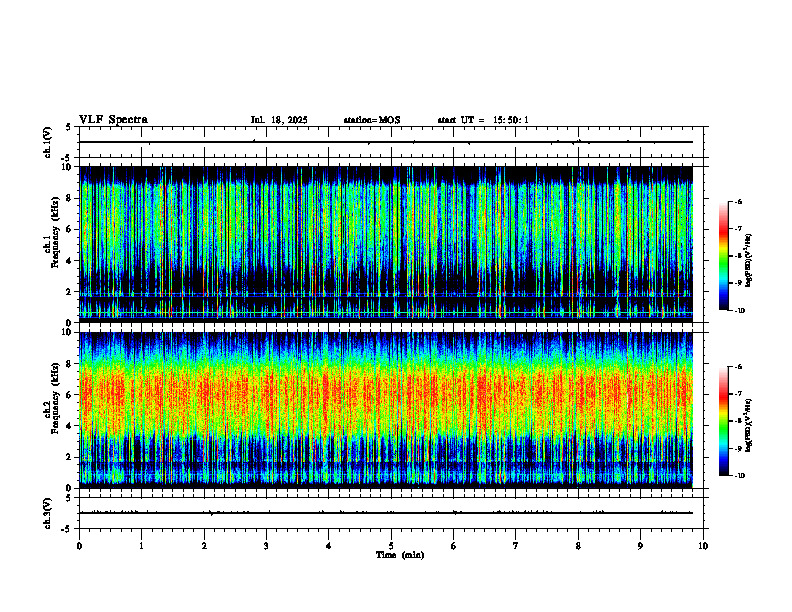The height and width of the screenshot is (612, 792).
Task: Select the "start UT = 15:50: 1" text
Action: click(483, 120)
